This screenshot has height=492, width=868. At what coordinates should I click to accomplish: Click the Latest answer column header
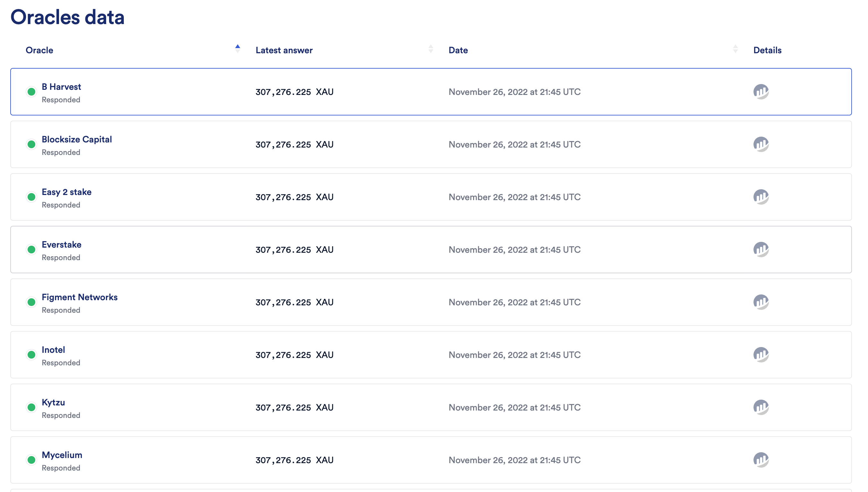coord(284,50)
